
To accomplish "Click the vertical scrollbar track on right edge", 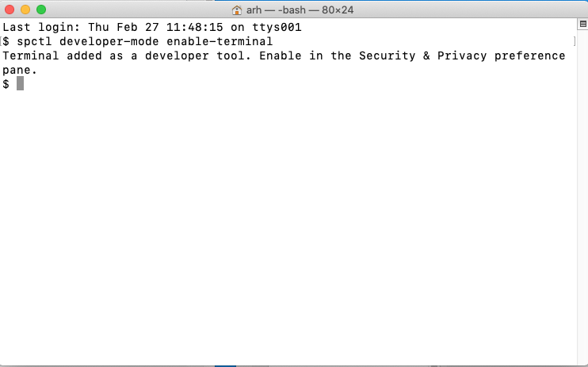I will [582, 195].
